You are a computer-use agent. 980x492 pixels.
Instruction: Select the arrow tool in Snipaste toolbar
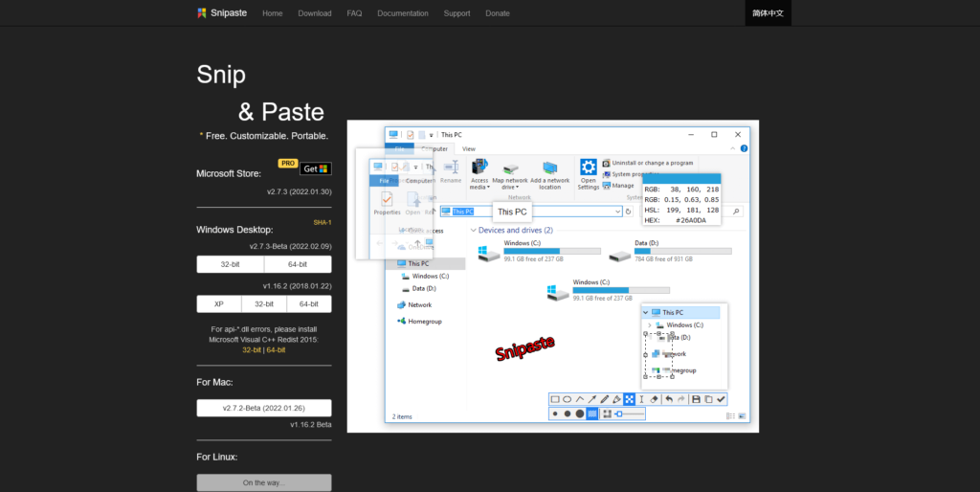click(591, 399)
